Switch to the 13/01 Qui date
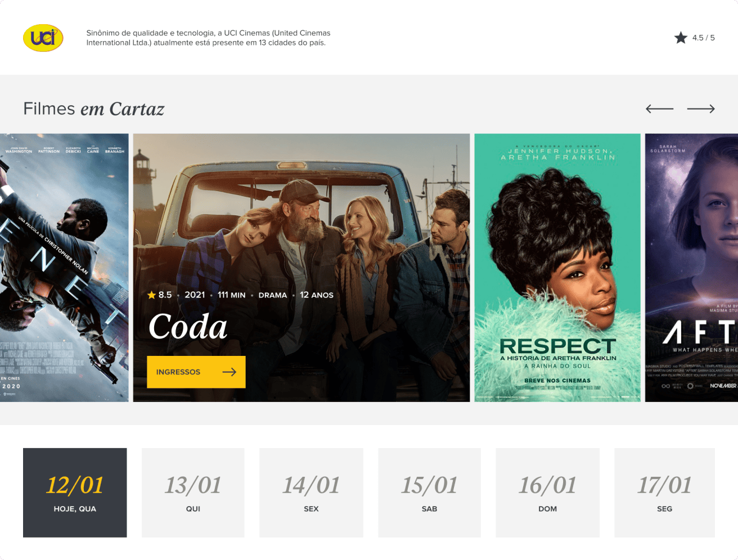 tap(193, 493)
